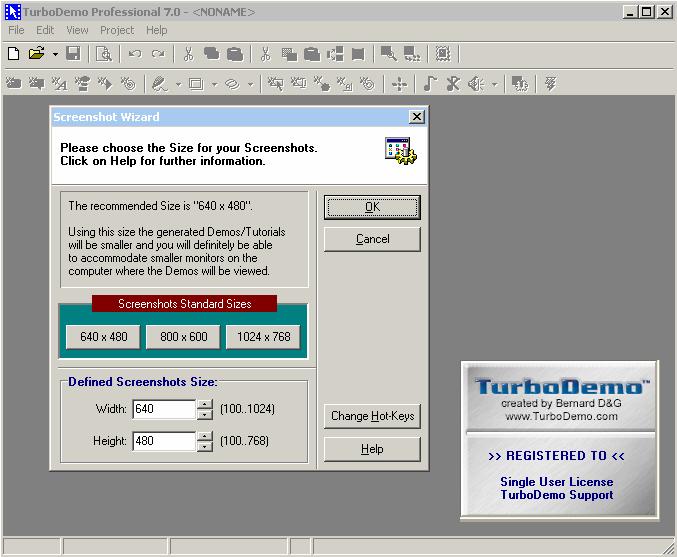This screenshot has height=557, width=677.
Task: Increase Height with up spinner arrow
Action: coord(205,437)
